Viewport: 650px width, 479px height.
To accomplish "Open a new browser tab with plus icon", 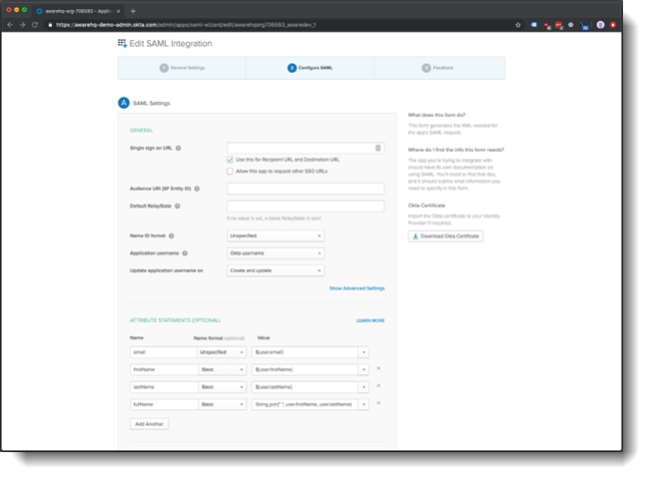I will [133, 10].
